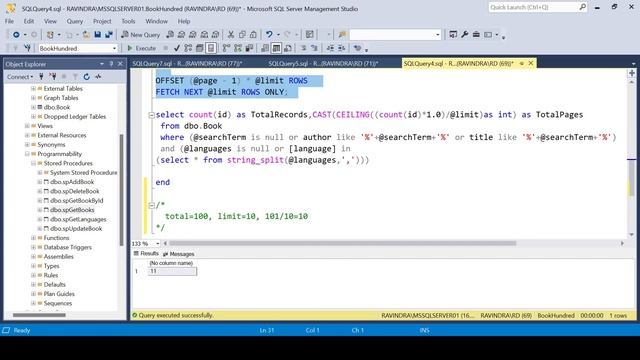This screenshot has height=360, width=640.
Task: Click the editor vertical scrollbar thumb
Action: [x=631, y=178]
